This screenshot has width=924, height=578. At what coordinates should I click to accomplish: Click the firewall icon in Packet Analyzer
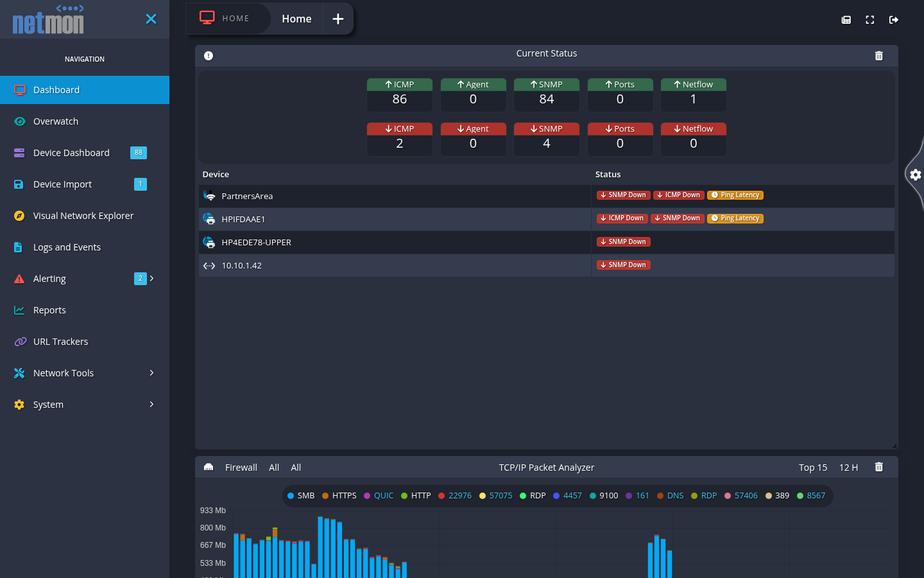tap(209, 467)
